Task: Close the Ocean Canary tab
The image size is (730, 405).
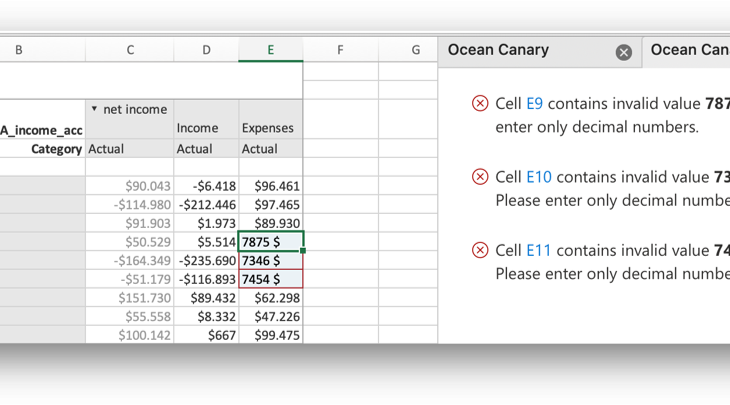Action: 623,52
